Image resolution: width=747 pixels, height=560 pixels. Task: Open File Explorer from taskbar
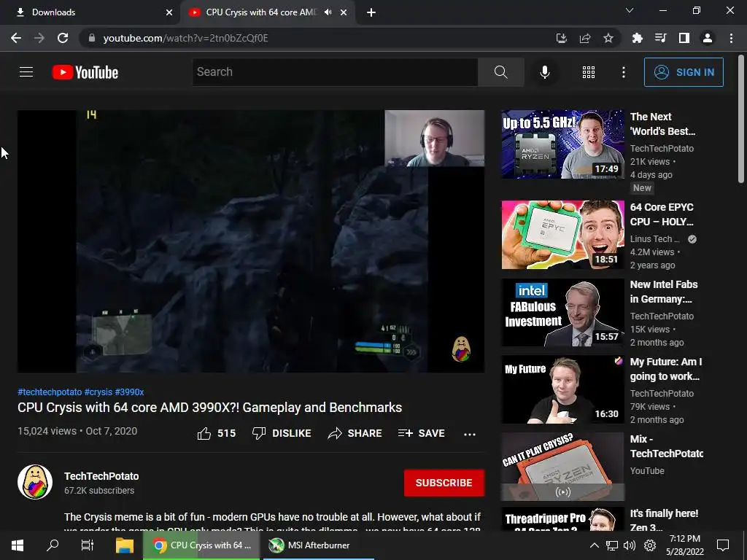124,545
